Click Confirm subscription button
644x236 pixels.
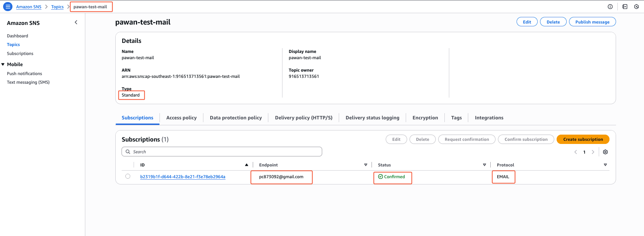point(526,139)
